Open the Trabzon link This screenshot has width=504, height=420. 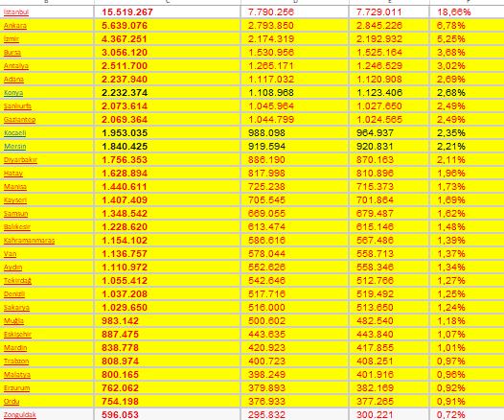tap(16, 362)
